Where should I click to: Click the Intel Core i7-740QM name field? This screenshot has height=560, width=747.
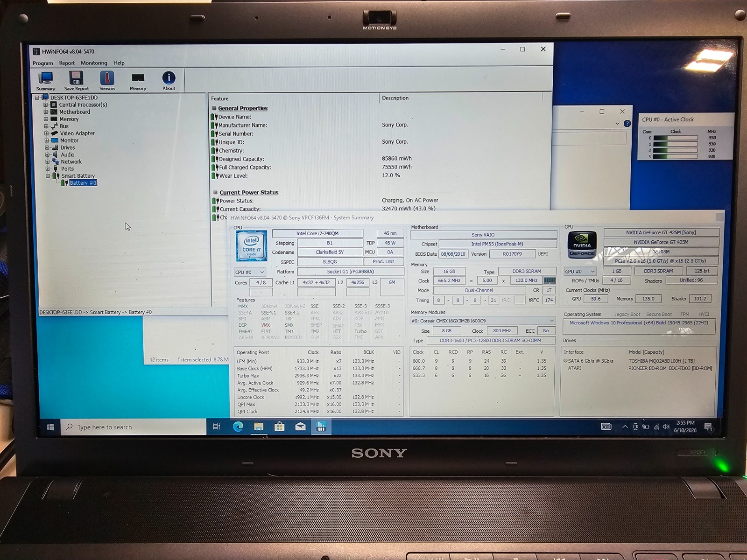pos(317,233)
